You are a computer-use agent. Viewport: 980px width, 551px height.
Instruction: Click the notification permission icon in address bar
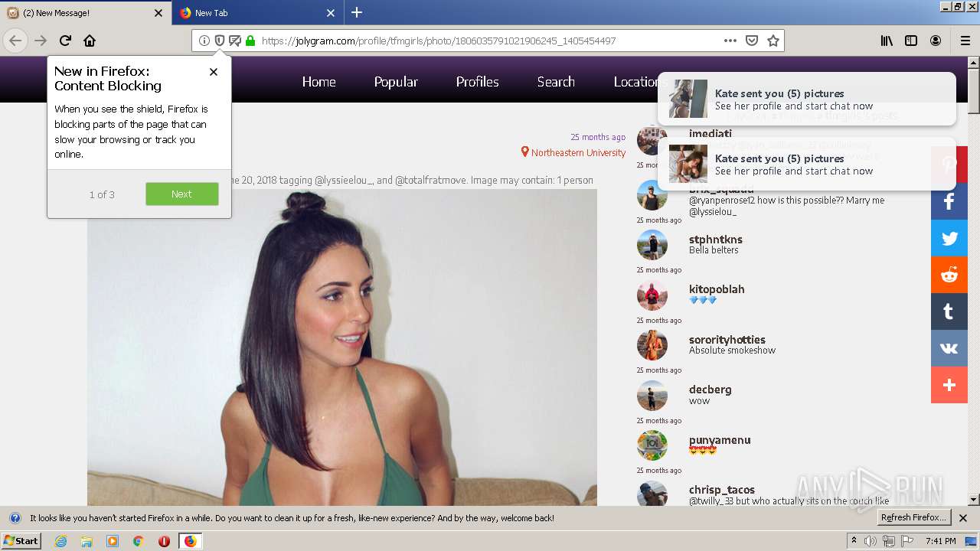[x=235, y=41]
